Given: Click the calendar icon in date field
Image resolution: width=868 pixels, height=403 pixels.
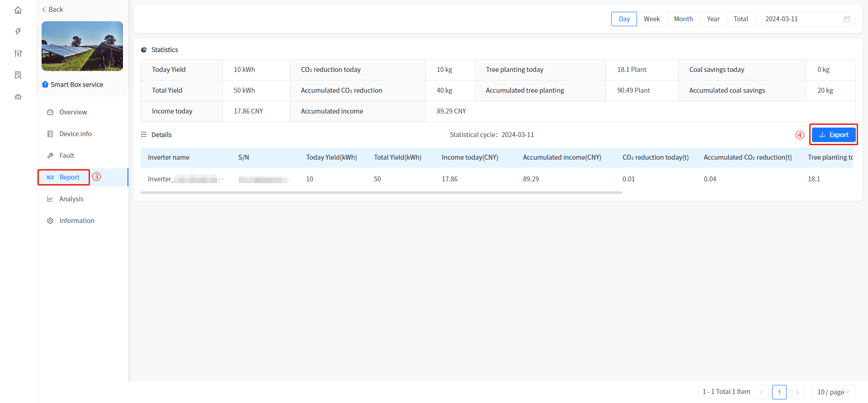Looking at the screenshot, I should (847, 19).
